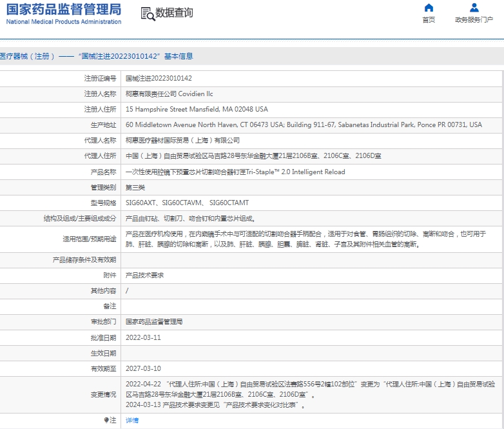Select the 2024-03-13 change record line
Image resolution: width=504 pixels, height=429 pixels.
point(215,405)
